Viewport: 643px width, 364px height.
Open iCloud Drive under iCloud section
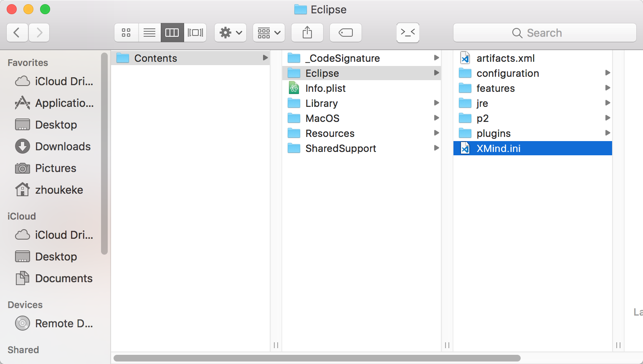pos(54,235)
